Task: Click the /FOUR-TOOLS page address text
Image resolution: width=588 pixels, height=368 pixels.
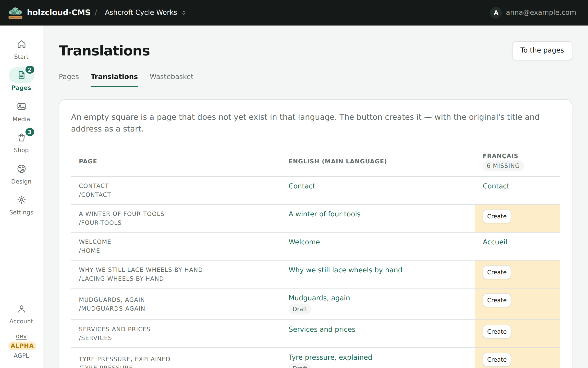Action: click(x=100, y=223)
